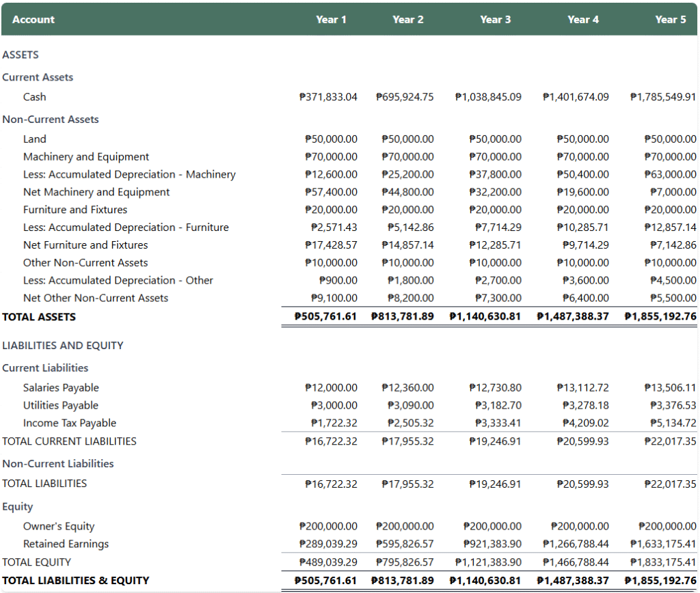
Task: Click the Year 1 column header
Action: pyautogui.click(x=332, y=20)
